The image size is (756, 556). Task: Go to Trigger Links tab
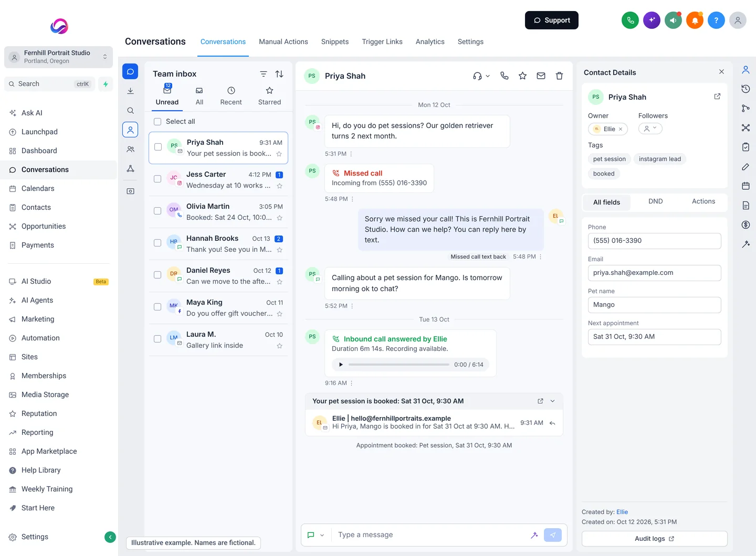(382, 42)
